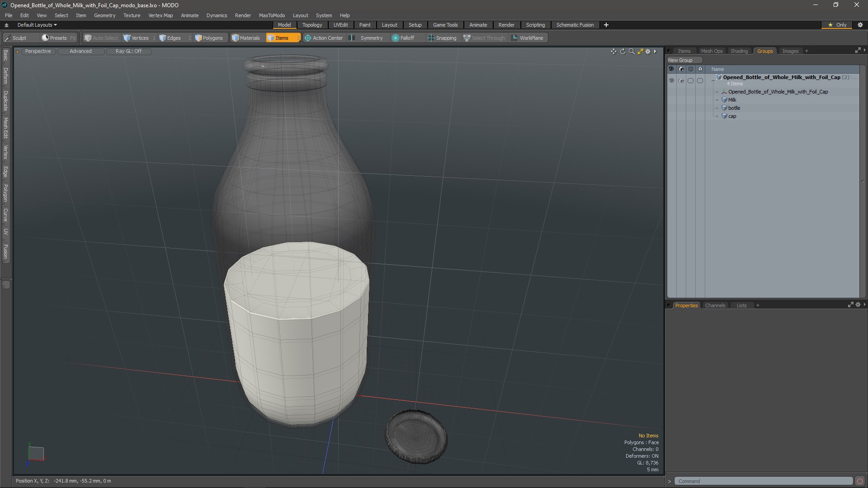The height and width of the screenshot is (488, 868).
Task: Open the Shading panel tab
Action: coord(739,51)
